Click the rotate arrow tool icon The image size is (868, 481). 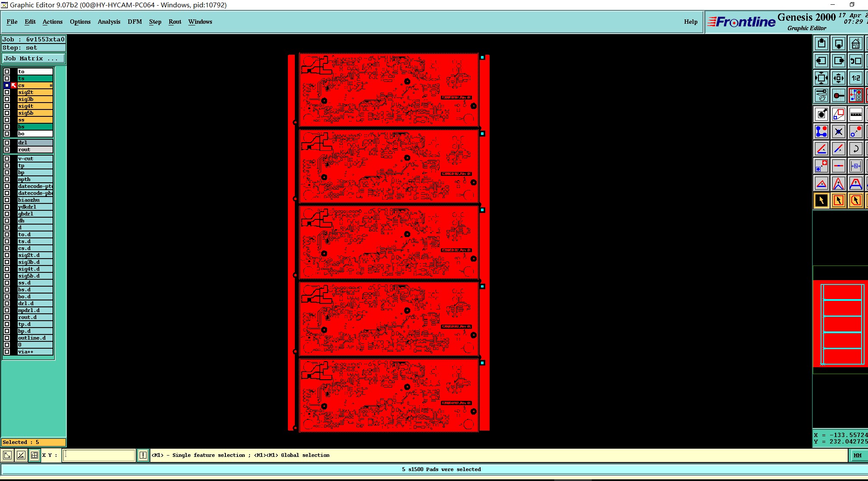[x=856, y=149]
